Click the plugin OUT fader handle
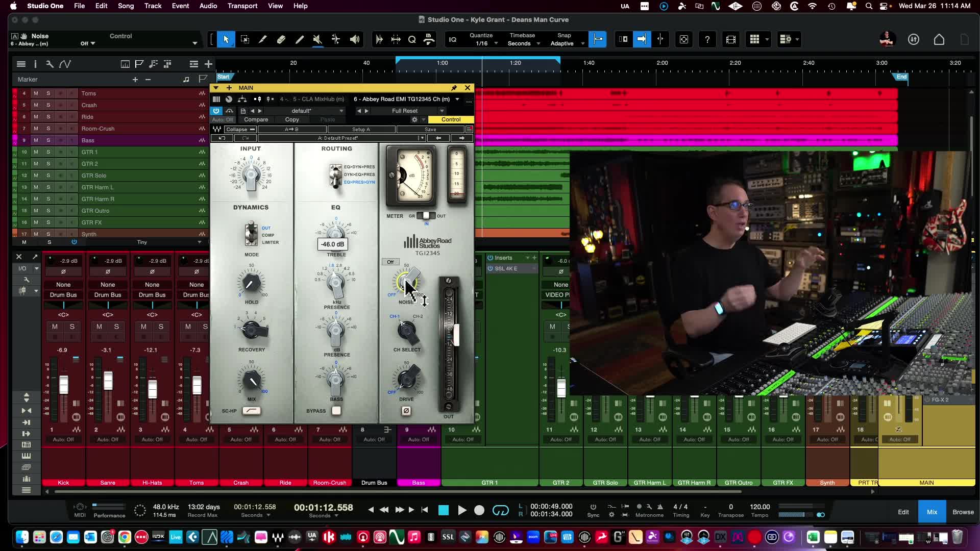The width and height of the screenshot is (980, 551). (x=456, y=335)
